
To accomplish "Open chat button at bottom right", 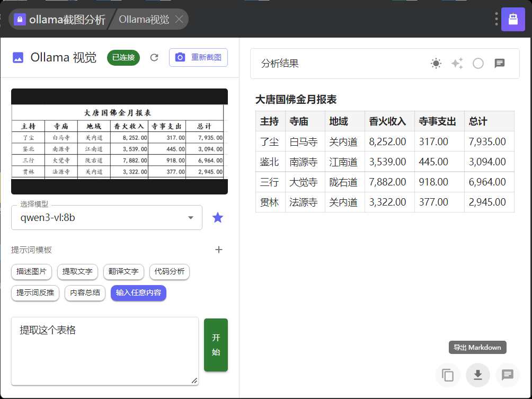I will 507,375.
